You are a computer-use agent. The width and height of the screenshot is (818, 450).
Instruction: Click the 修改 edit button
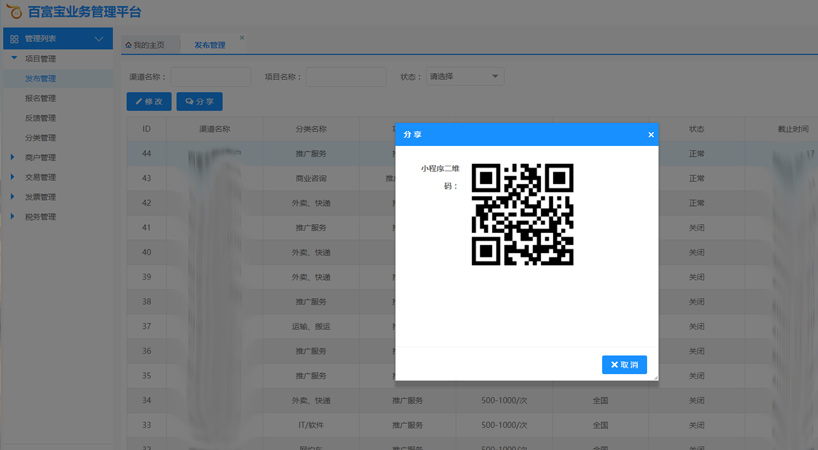click(x=149, y=102)
